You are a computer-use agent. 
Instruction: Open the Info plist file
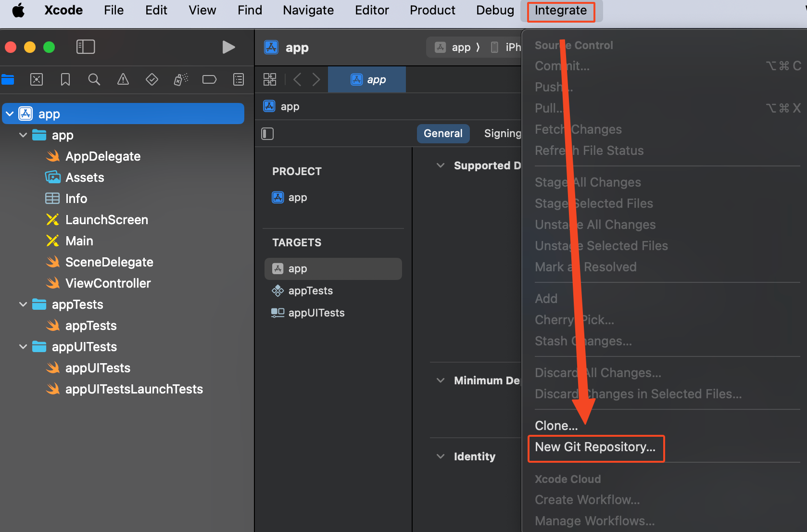coord(76,199)
